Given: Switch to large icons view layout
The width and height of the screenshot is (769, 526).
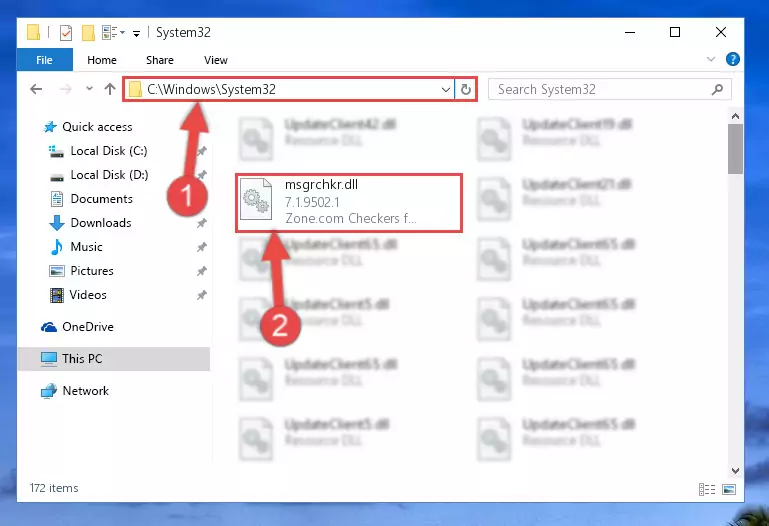Looking at the screenshot, I should [x=729, y=489].
